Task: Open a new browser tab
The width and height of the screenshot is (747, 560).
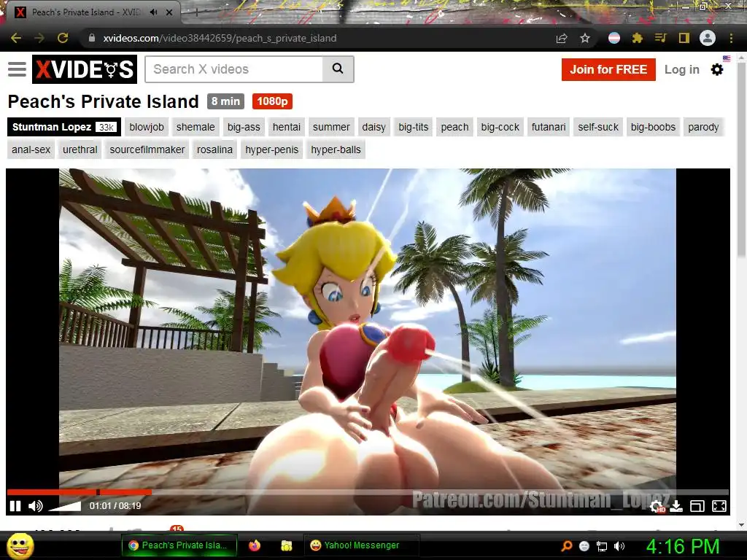Action: tap(196, 12)
